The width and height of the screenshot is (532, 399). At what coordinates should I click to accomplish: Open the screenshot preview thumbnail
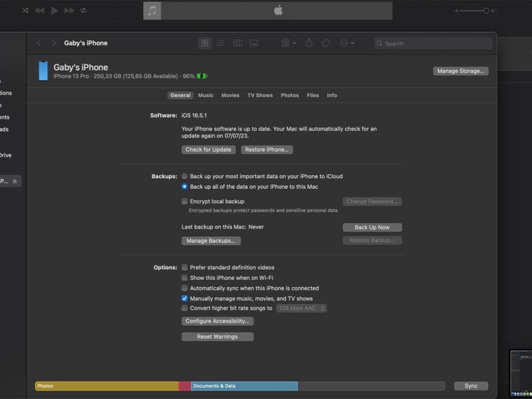[521, 373]
